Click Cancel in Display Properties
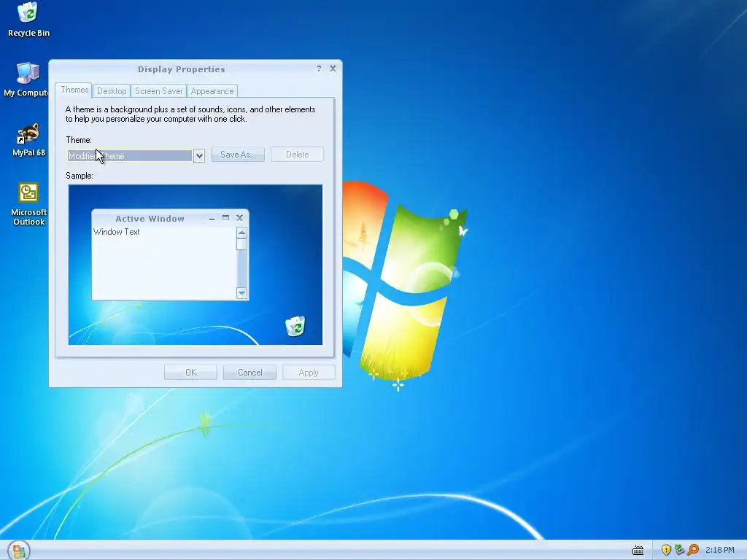 [x=249, y=373]
